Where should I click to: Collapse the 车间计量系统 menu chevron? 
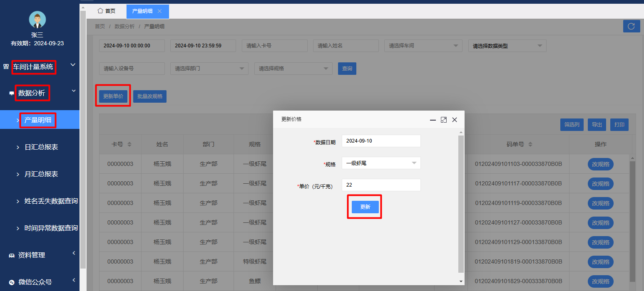click(x=73, y=65)
